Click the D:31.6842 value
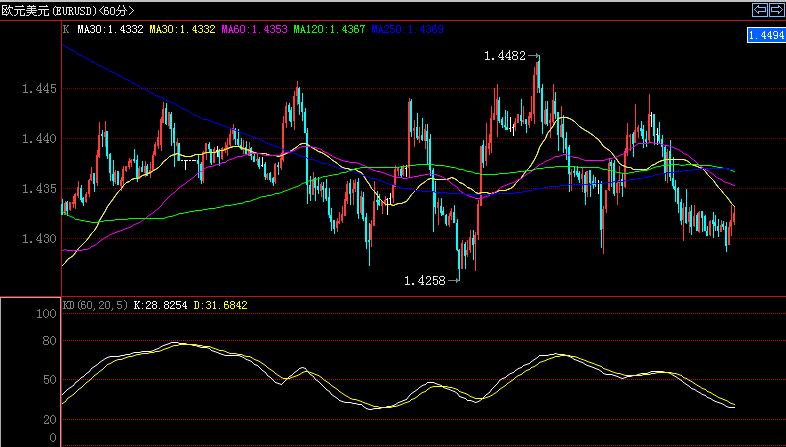786x447 pixels. tap(220, 305)
